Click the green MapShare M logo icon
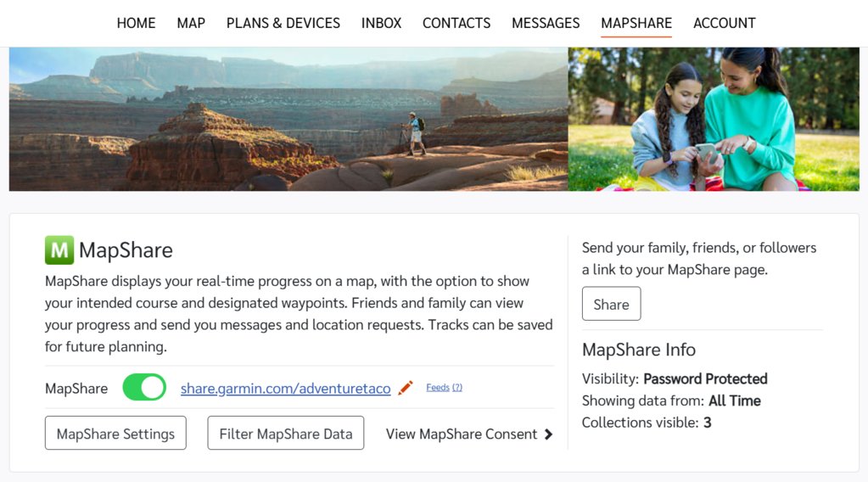 (59, 250)
